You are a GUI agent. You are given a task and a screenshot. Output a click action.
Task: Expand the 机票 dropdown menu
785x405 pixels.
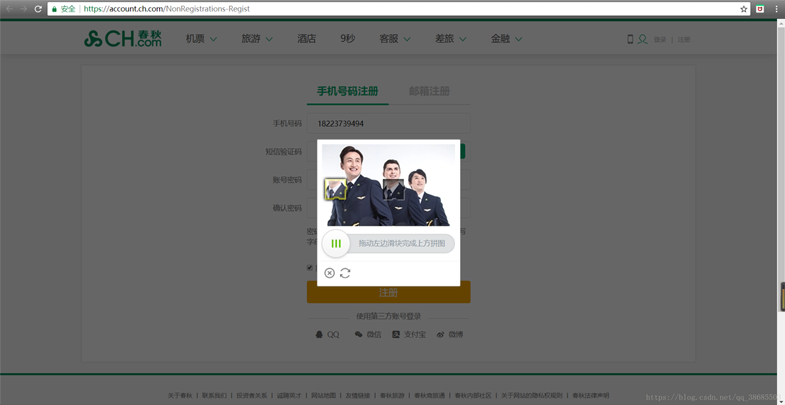[x=201, y=39]
